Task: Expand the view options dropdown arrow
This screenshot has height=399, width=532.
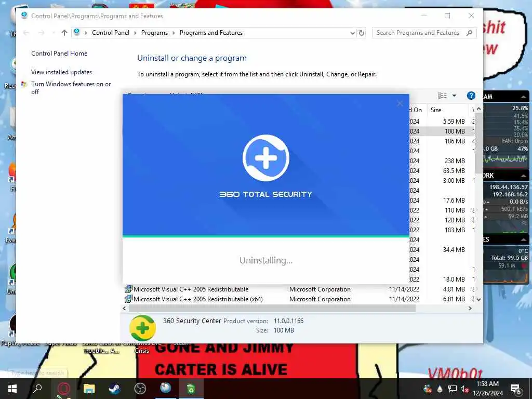Action: pos(454,96)
